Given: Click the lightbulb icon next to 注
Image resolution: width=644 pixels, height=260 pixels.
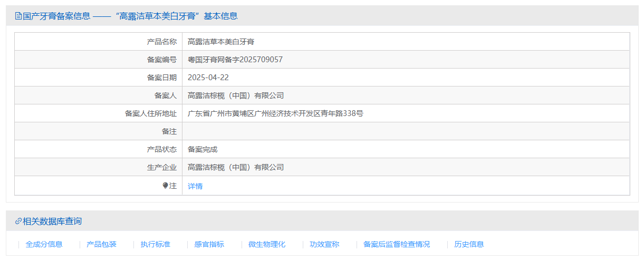Looking at the screenshot, I should click(x=165, y=186).
